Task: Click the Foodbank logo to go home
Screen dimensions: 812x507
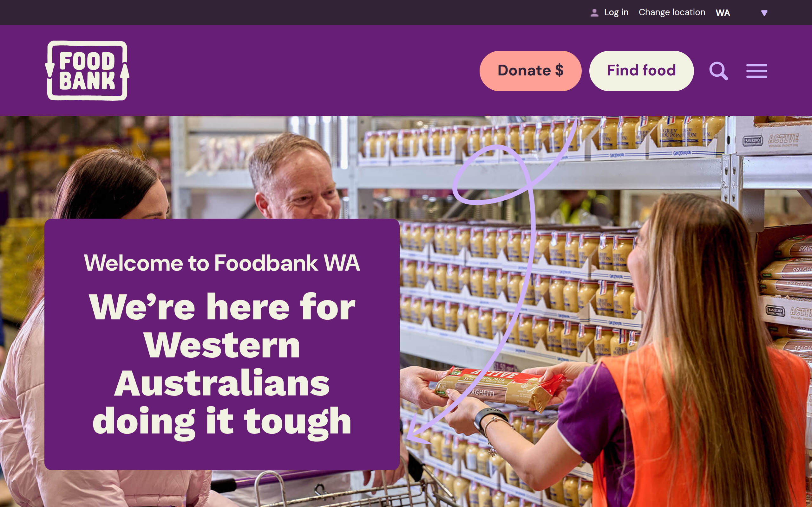Action: click(87, 70)
